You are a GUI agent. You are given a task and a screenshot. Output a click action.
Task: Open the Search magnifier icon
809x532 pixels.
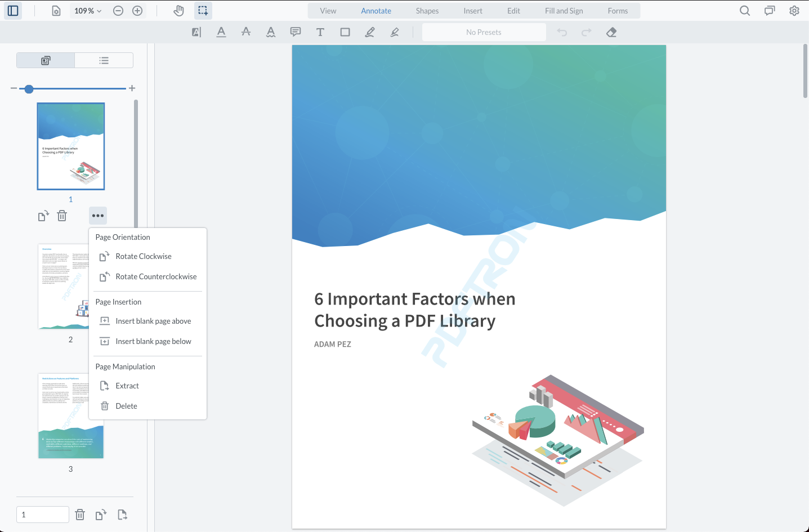point(745,11)
